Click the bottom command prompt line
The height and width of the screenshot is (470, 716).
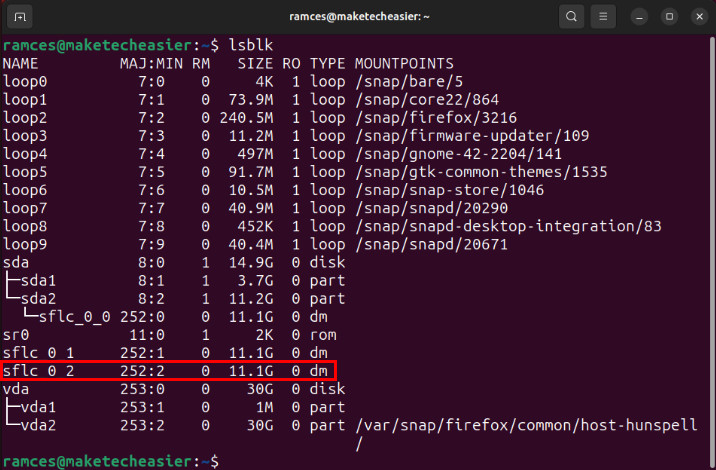tap(111, 461)
